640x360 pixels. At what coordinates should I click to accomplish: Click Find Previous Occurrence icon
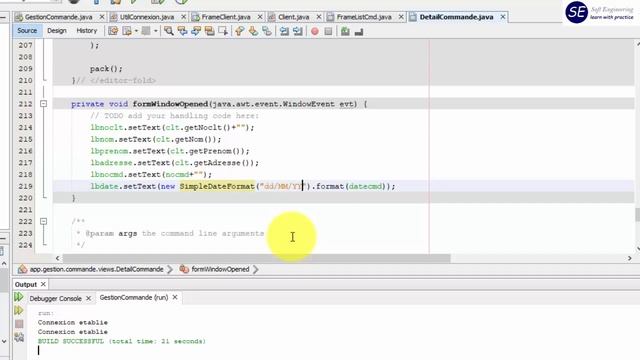(182, 31)
